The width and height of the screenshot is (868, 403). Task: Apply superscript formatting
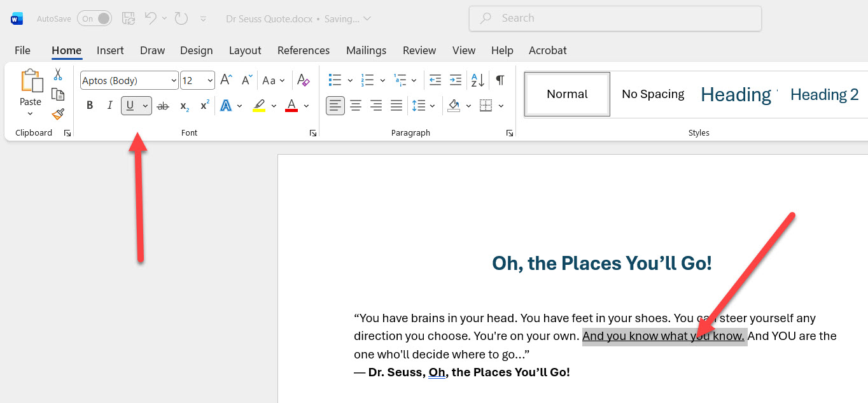tap(204, 106)
